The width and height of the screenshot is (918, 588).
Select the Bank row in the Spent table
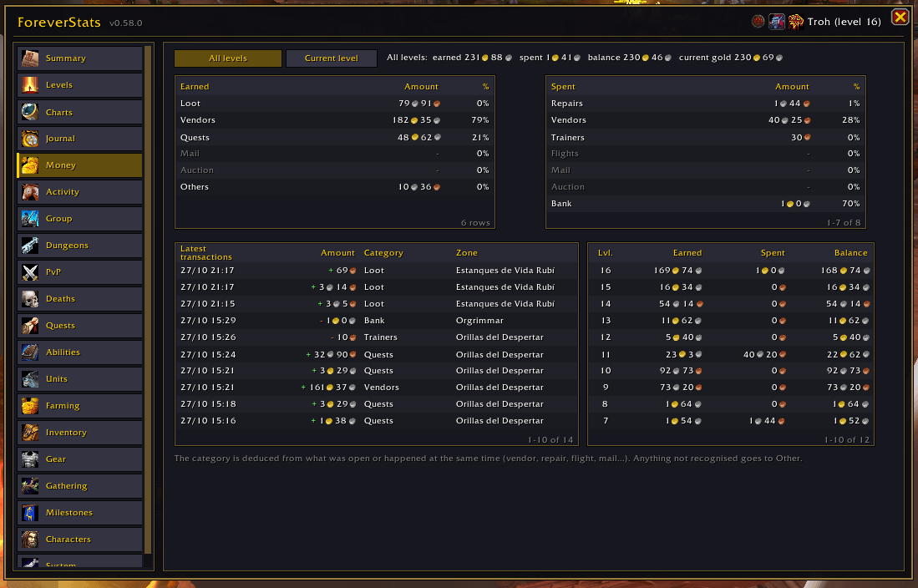706,204
